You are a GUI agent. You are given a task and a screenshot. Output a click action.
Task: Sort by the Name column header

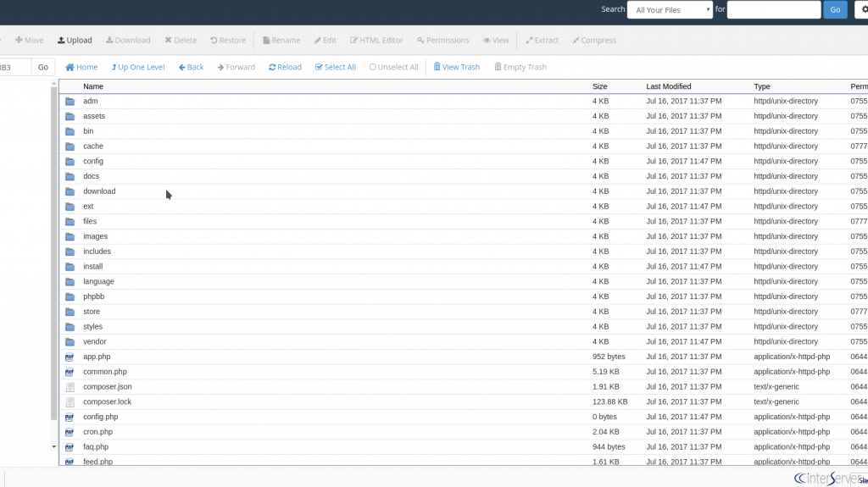[x=93, y=86]
